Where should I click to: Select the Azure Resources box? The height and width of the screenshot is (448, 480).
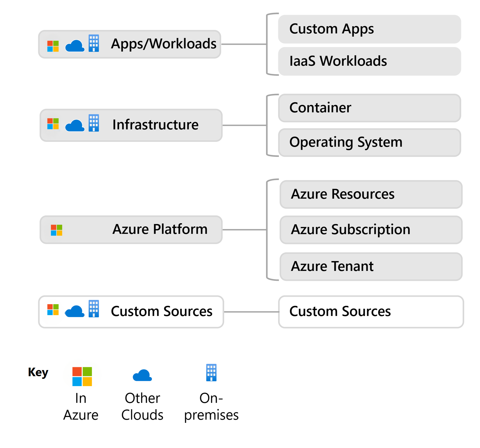point(371,194)
